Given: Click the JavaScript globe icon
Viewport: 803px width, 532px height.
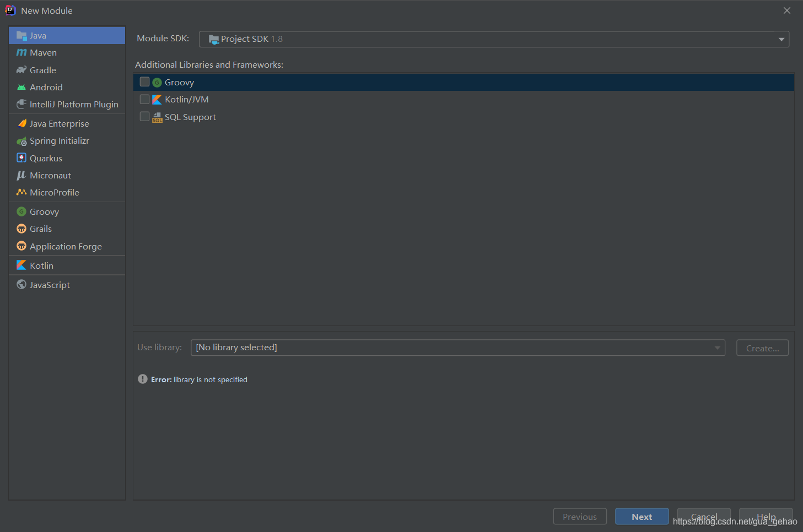Looking at the screenshot, I should click(21, 284).
